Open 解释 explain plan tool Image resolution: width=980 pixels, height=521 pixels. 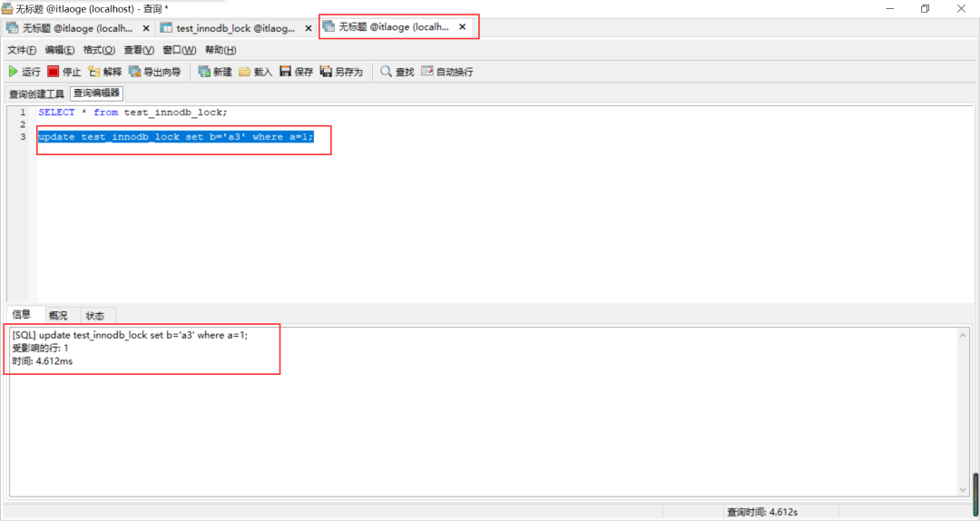pos(105,72)
